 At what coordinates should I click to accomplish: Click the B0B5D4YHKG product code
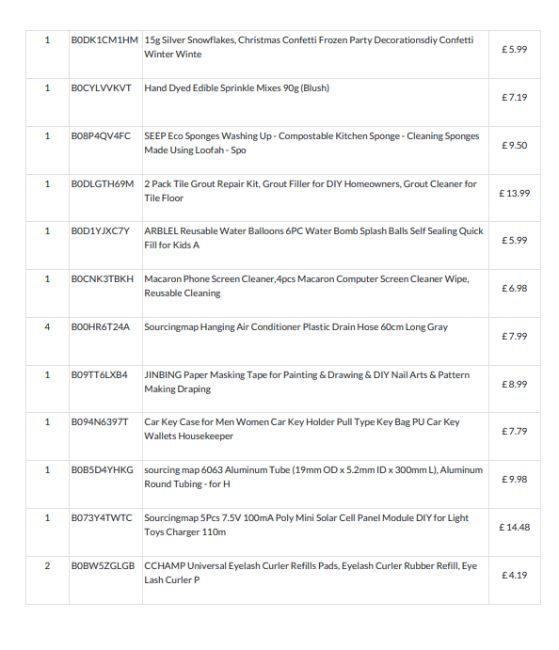pos(102,470)
